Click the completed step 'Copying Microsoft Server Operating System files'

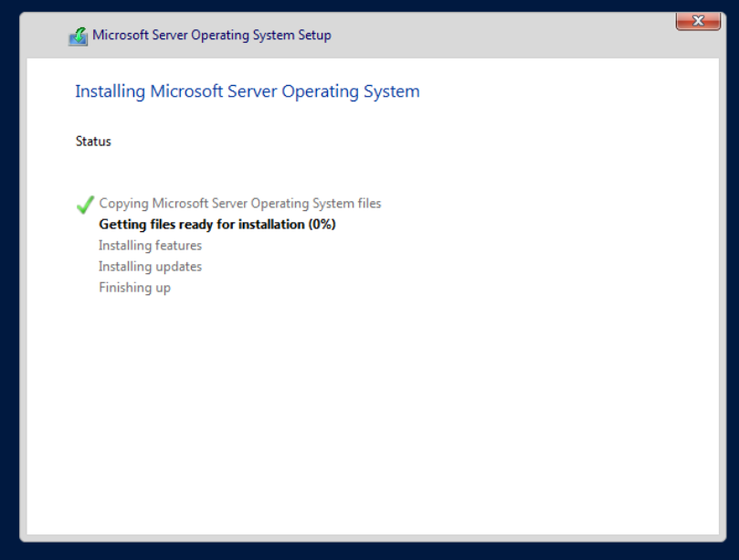239,204
